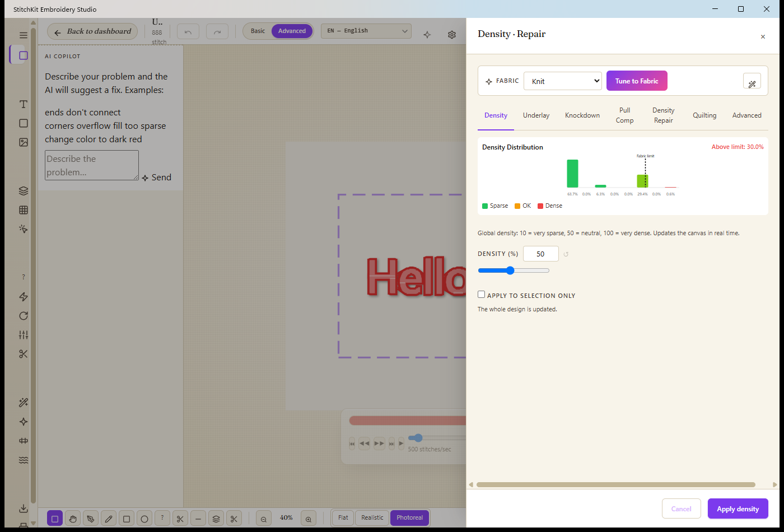784x532 pixels.
Task: Open the Quilting tab
Action: 704,115
